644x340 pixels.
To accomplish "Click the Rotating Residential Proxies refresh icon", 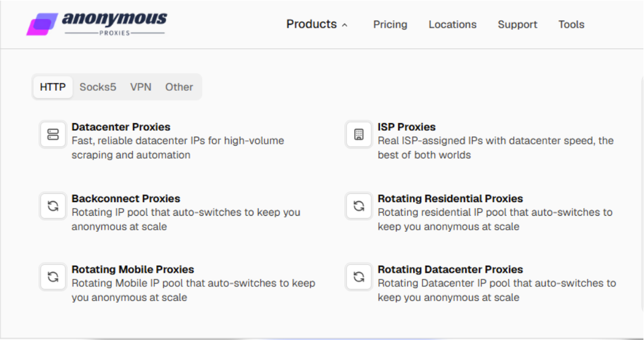I will [359, 206].
